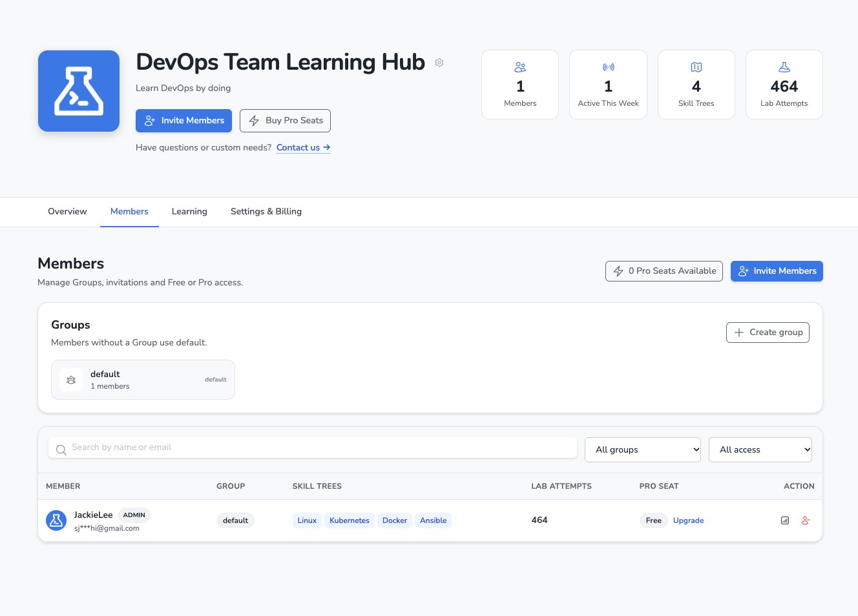
Task: Open team settings gear next to title
Action: coord(439,63)
